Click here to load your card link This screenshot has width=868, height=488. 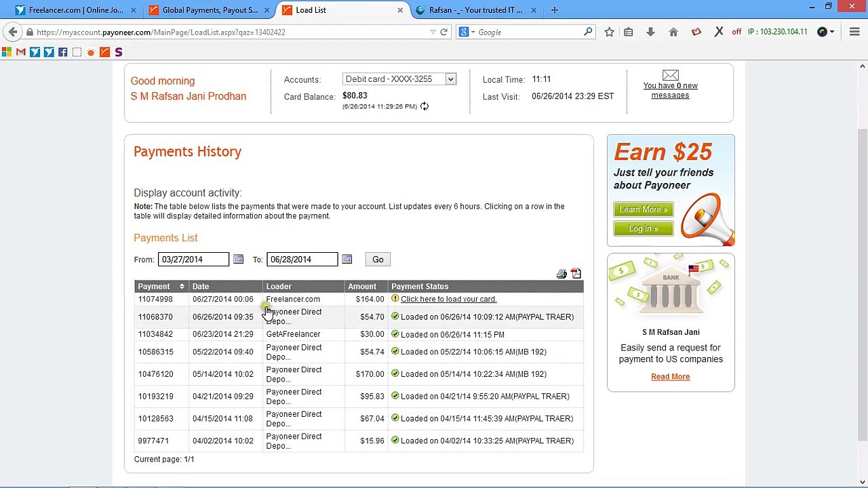[x=448, y=299]
